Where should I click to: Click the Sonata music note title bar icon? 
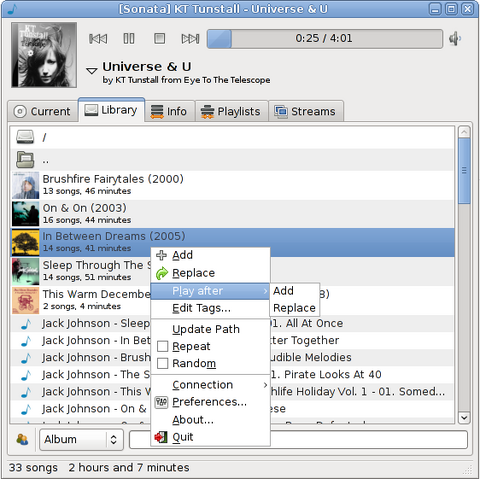pyautogui.click(x=12, y=9)
